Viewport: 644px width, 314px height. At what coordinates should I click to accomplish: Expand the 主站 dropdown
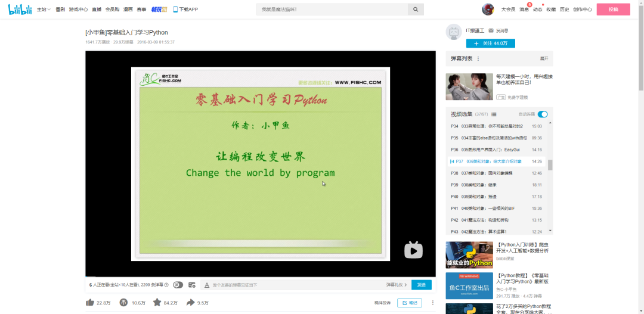click(44, 9)
